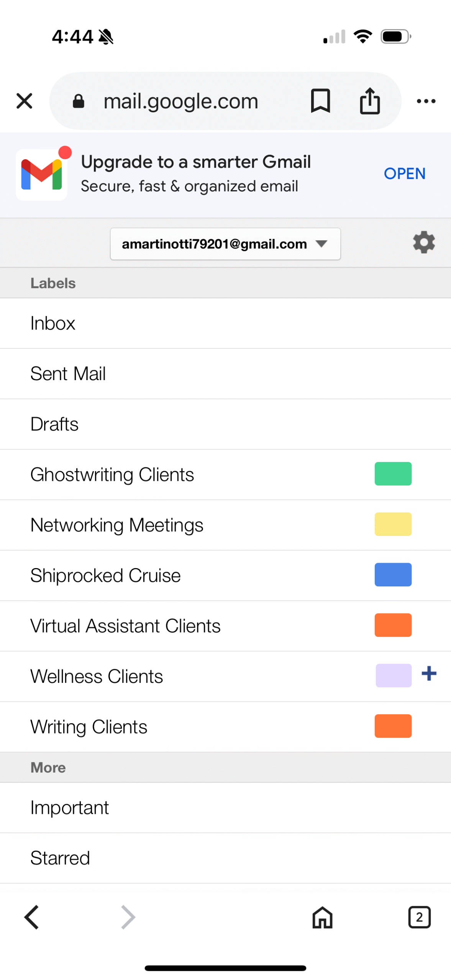
Task: Open the Drafts label
Action: [54, 424]
